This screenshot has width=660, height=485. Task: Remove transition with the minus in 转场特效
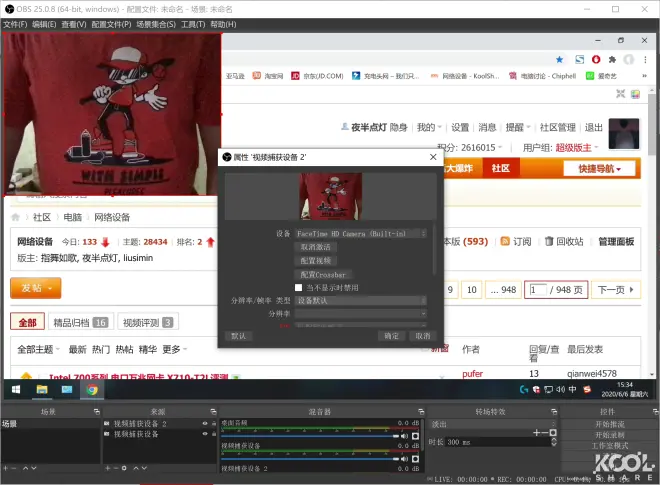[544, 432]
